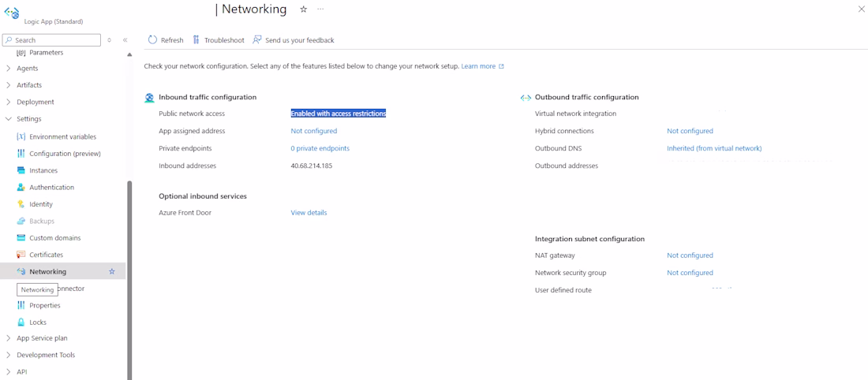Click the Certificates sidebar icon
868x380 pixels.
click(x=21, y=255)
